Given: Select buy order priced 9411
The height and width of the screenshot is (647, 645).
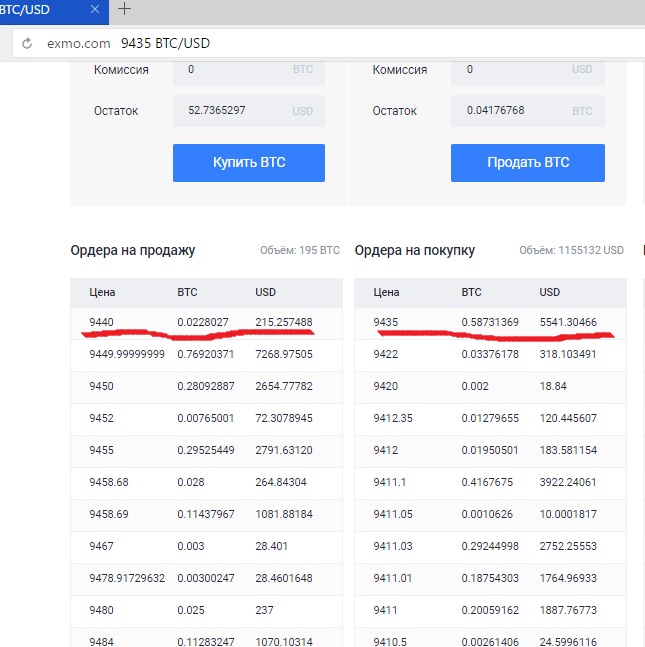Looking at the screenshot, I should (x=490, y=611).
